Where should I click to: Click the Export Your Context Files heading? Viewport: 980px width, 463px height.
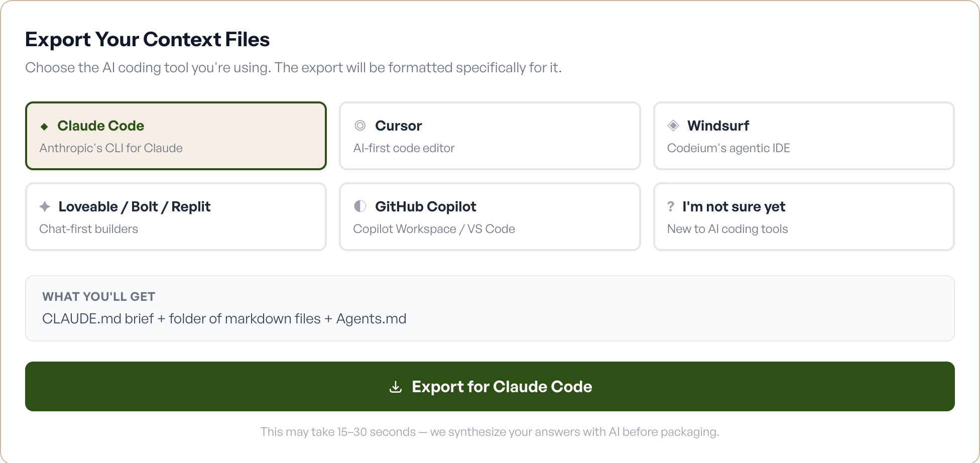coord(148,39)
